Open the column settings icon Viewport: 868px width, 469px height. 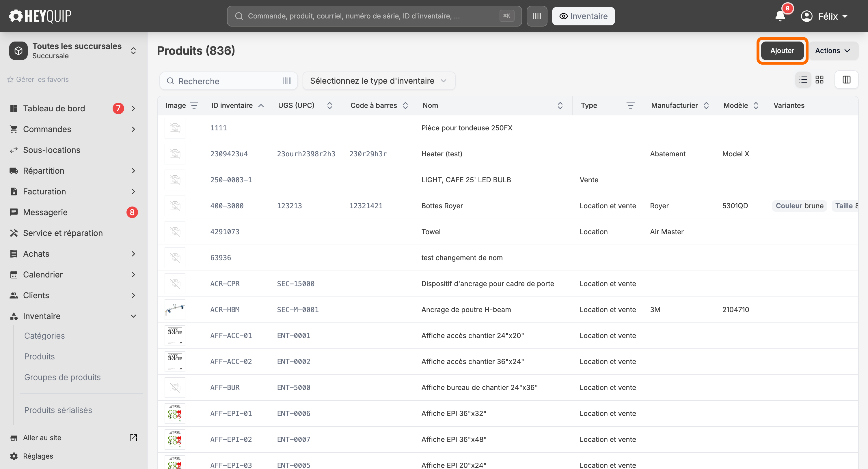[846, 80]
